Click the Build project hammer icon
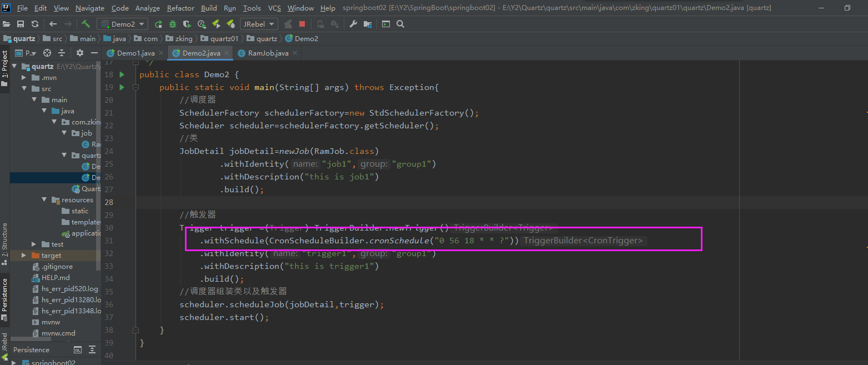The width and height of the screenshot is (868, 365). (x=86, y=24)
